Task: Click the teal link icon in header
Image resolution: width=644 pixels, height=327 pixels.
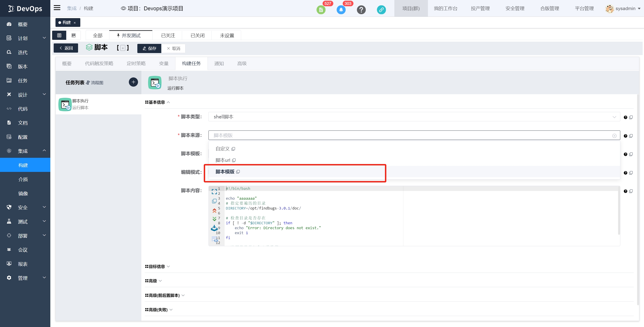Action: click(x=381, y=10)
